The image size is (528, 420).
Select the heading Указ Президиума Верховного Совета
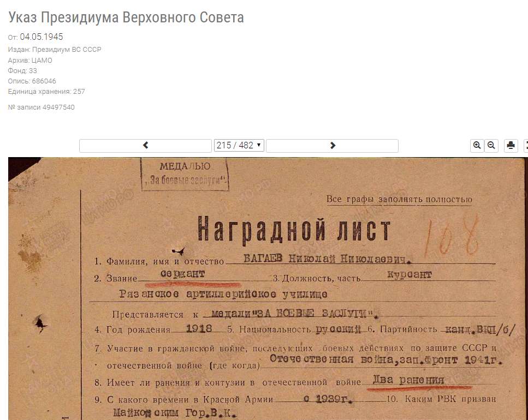tap(126, 17)
